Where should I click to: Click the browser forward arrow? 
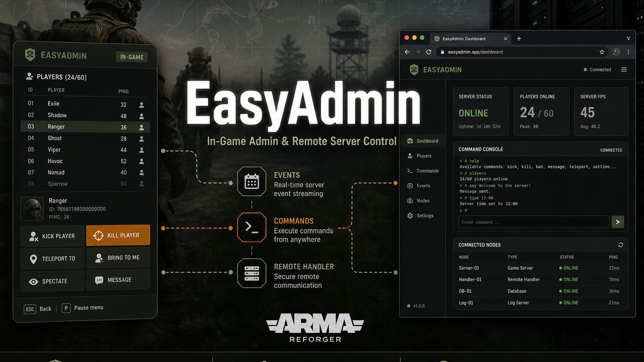pos(418,52)
